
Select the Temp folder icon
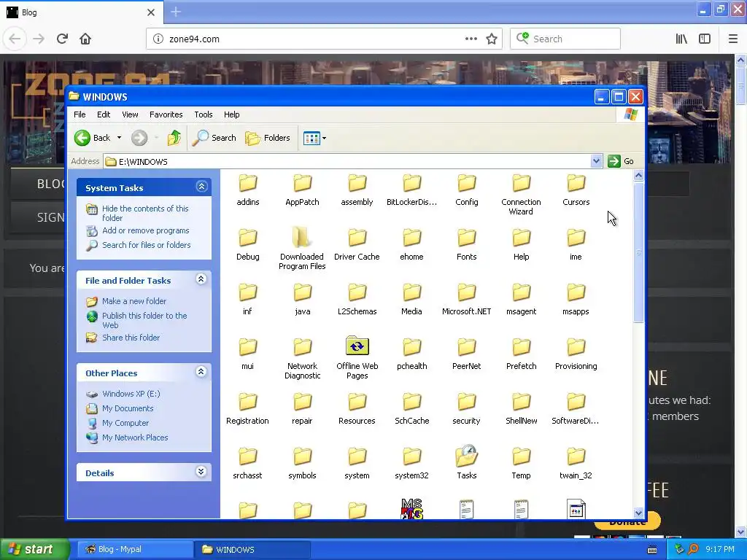[x=521, y=456]
